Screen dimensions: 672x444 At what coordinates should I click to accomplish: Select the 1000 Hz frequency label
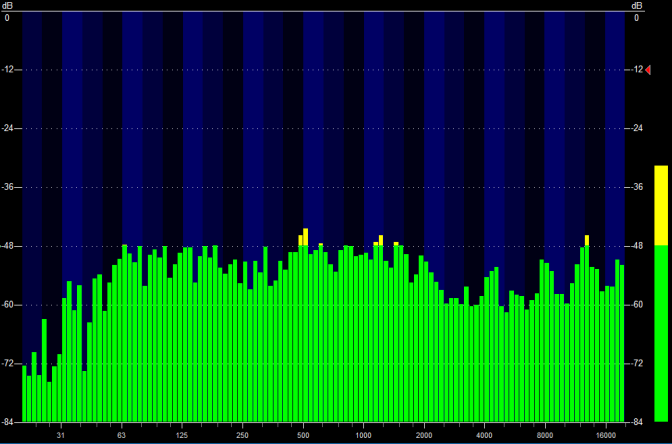coord(363,434)
